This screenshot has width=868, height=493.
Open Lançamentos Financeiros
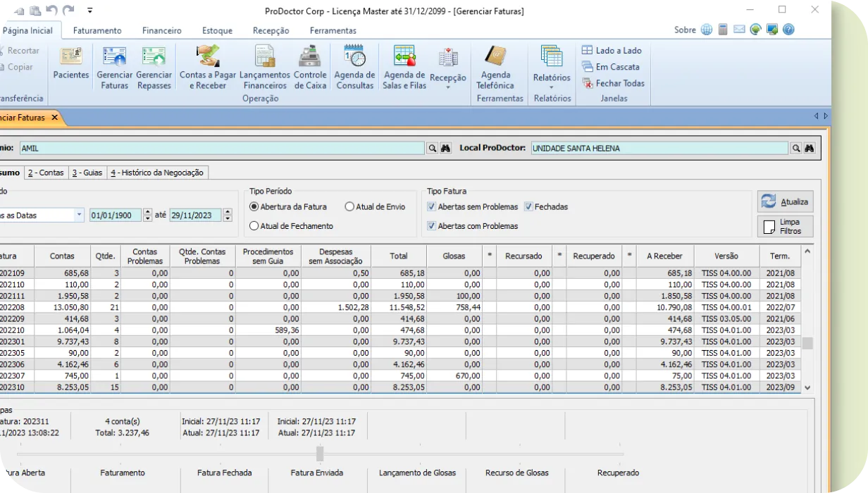pyautogui.click(x=264, y=67)
